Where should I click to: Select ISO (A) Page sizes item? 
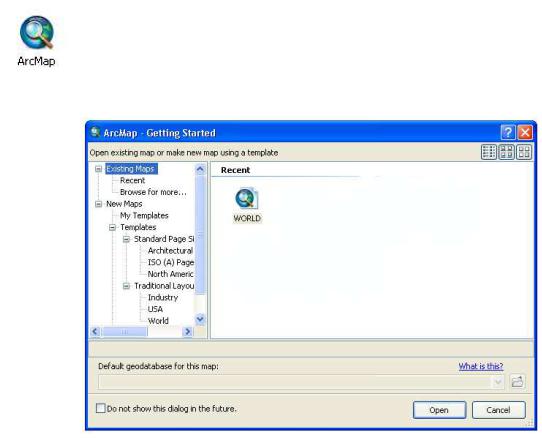pyautogui.click(x=171, y=262)
